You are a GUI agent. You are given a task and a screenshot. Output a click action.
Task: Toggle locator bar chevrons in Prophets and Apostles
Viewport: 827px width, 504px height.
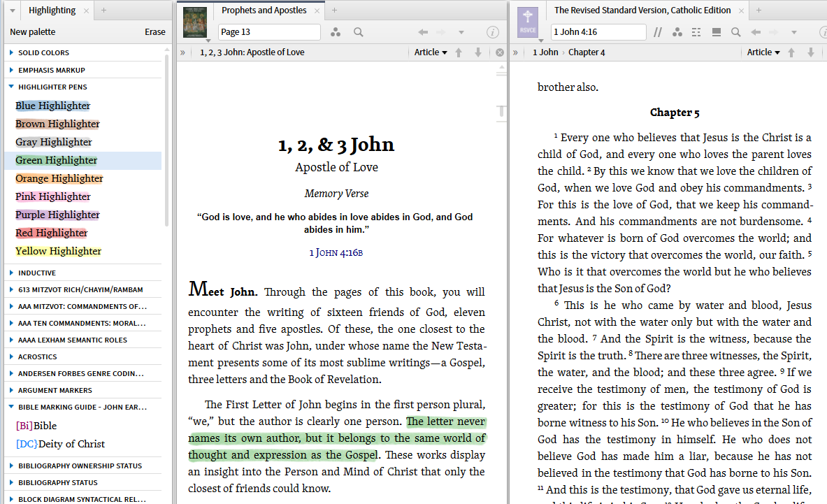point(183,52)
